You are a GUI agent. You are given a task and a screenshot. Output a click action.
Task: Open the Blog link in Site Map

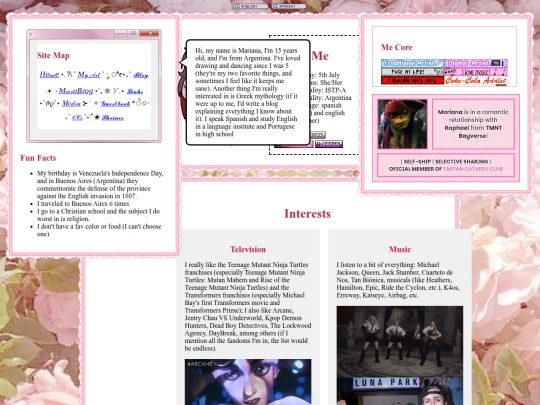tap(141, 75)
